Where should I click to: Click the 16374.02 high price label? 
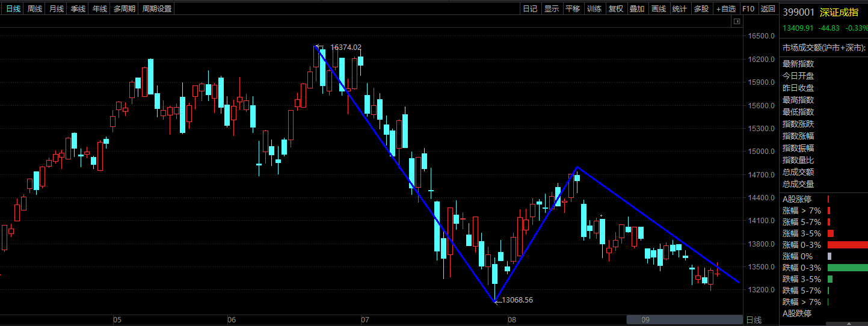346,47
